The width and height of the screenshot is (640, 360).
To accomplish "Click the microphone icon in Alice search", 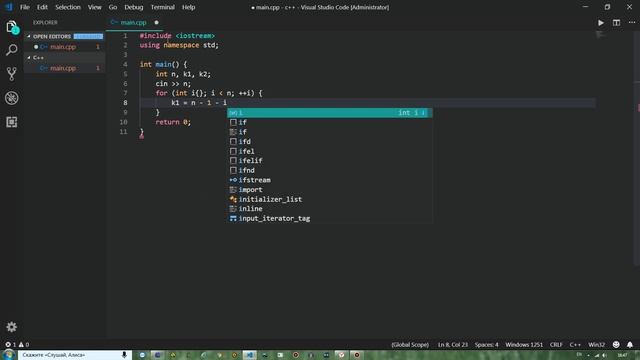I will (x=124, y=355).
